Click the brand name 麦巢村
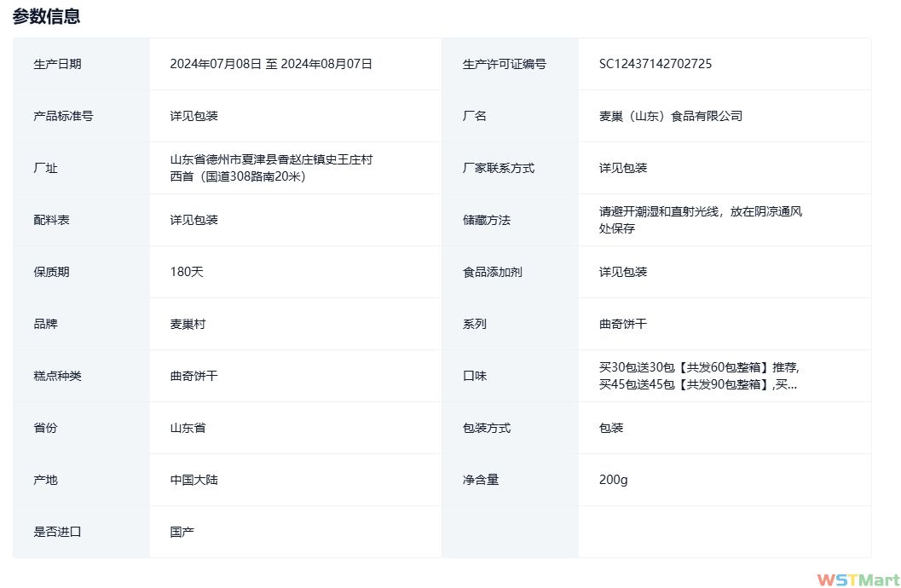This screenshot has width=901, height=588. click(x=188, y=324)
